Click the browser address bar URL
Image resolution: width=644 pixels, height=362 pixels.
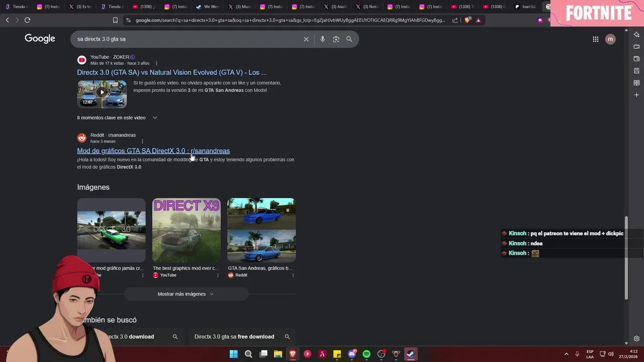coord(290,20)
